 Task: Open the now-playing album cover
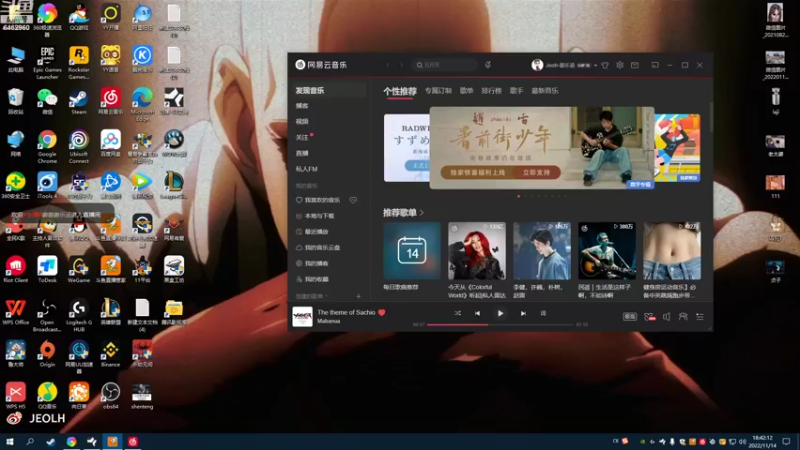pos(302,316)
